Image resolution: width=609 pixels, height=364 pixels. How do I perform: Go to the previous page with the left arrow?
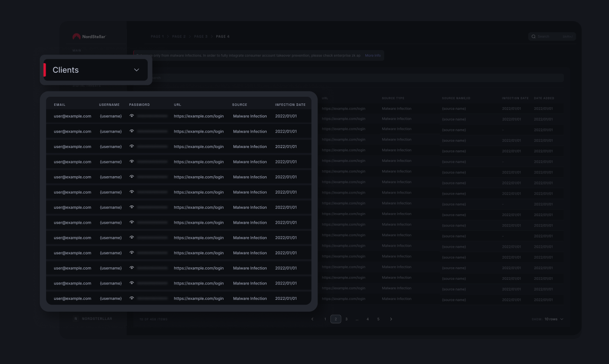click(x=313, y=319)
